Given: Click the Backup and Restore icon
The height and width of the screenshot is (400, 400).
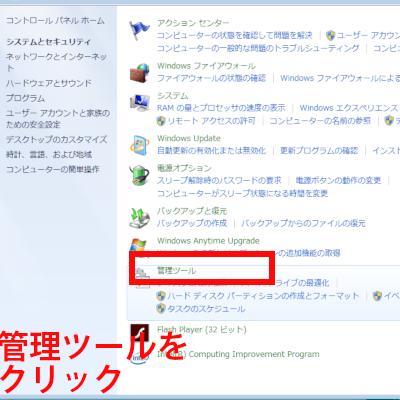Looking at the screenshot, I should 139,218.
